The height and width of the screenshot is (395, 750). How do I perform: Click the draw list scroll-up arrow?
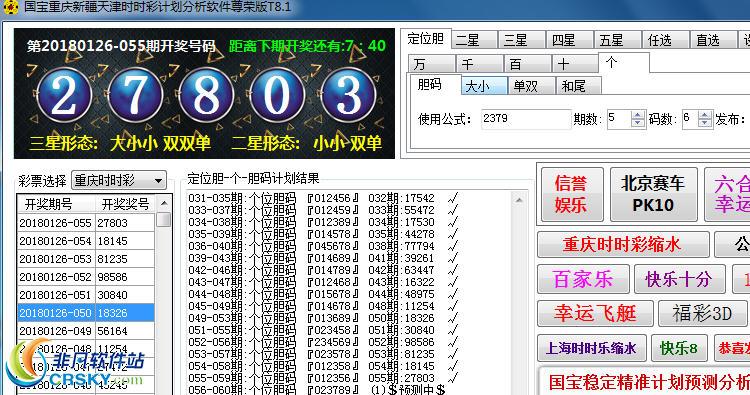point(164,203)
